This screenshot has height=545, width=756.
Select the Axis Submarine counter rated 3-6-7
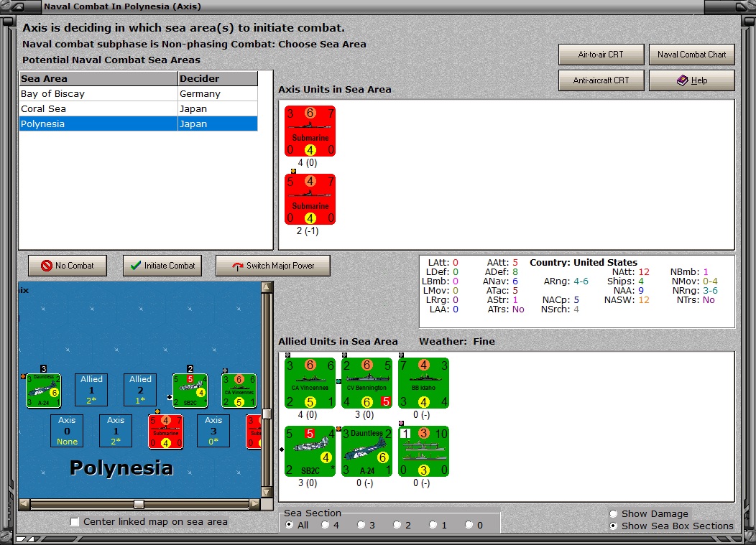[x=310, y=131]
